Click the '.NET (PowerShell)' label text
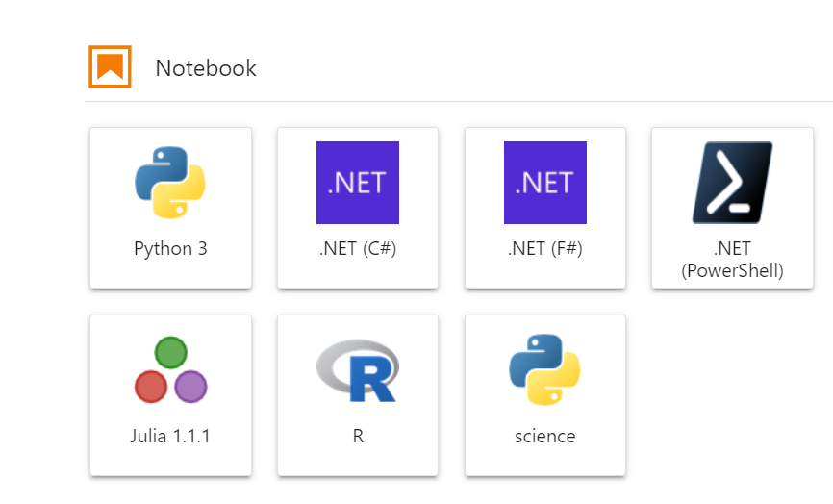833x504 pixels. [733, 259]
